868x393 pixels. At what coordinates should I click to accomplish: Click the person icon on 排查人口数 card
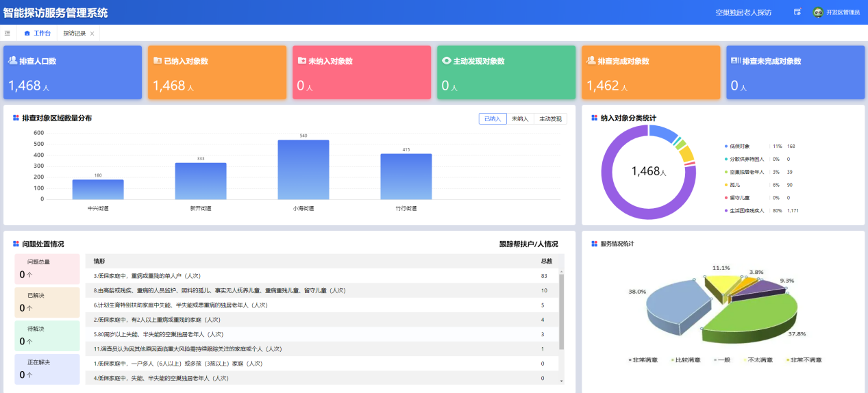click(12, 61)
